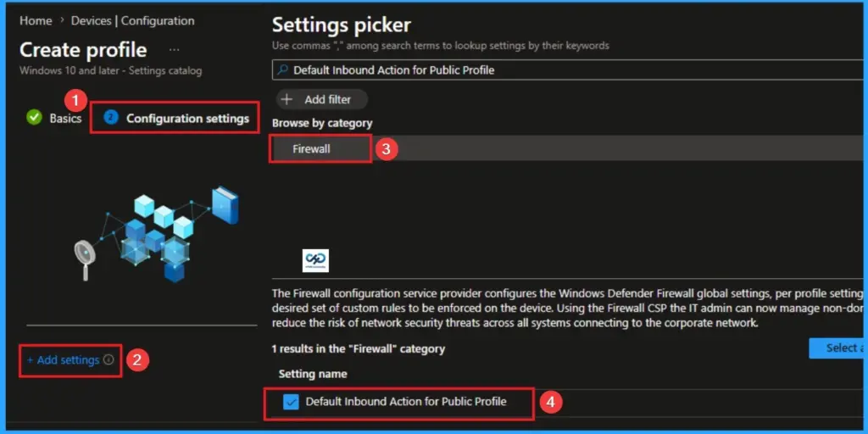Uncheck Default Inbound Action for Public Profile
868x434 pixels.
coord(291,402)
